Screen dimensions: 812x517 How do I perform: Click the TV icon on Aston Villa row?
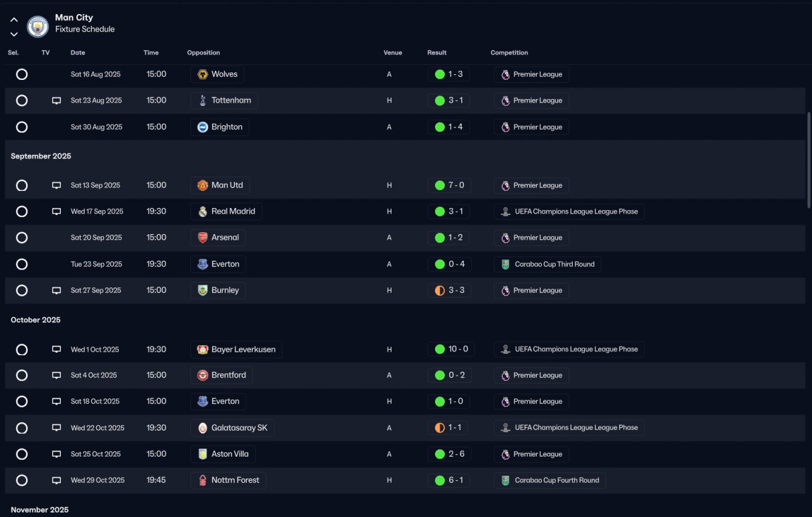56,454
